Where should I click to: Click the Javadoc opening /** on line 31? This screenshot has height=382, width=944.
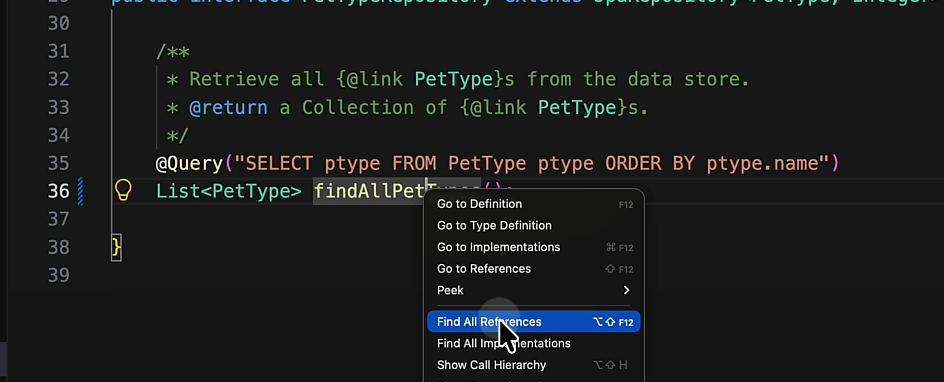point(173,52)
